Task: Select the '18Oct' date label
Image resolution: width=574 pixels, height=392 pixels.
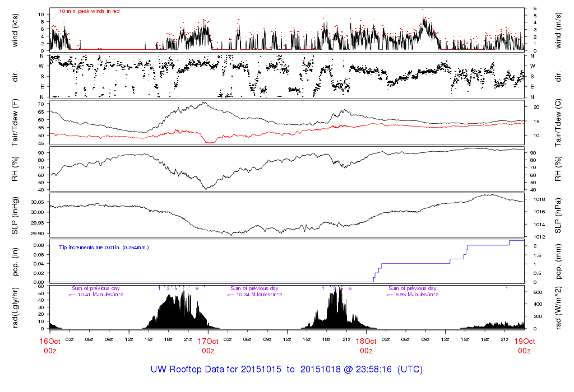Action: pyautogui.click(x=366, y=341)
